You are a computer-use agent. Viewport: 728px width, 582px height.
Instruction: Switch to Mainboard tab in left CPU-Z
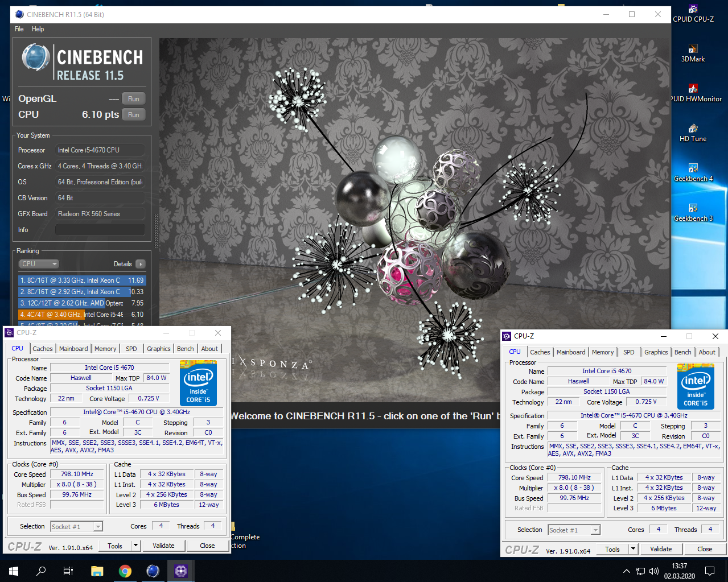(73, 349)
